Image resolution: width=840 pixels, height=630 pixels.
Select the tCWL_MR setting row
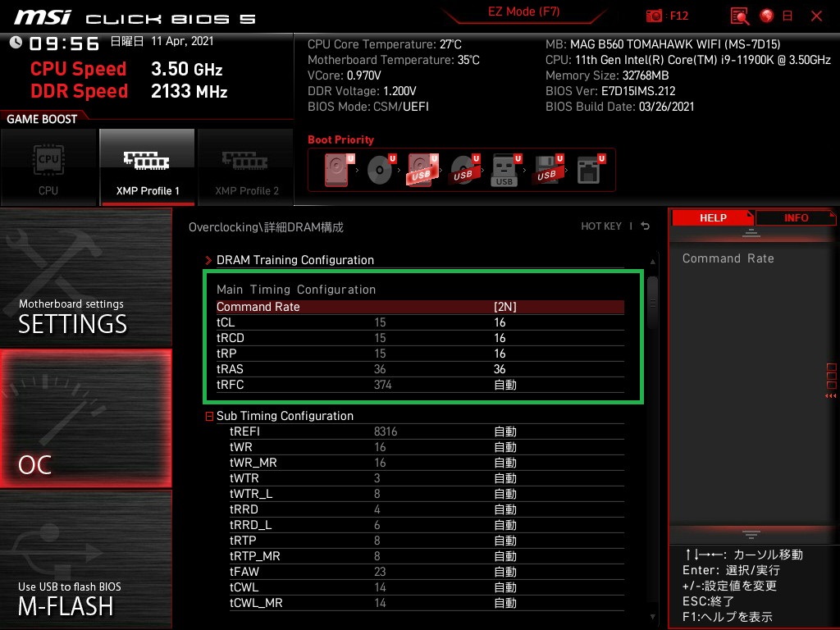[427, 603]
